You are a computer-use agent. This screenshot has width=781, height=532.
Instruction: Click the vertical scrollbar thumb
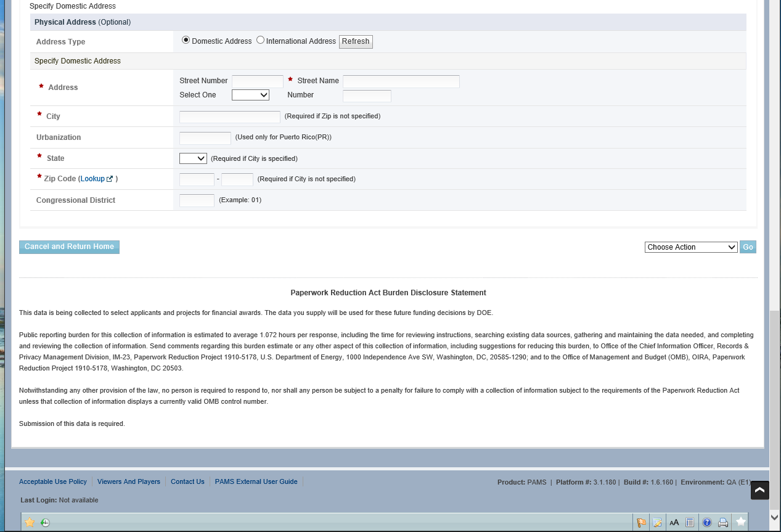click(x=775, y=411)
